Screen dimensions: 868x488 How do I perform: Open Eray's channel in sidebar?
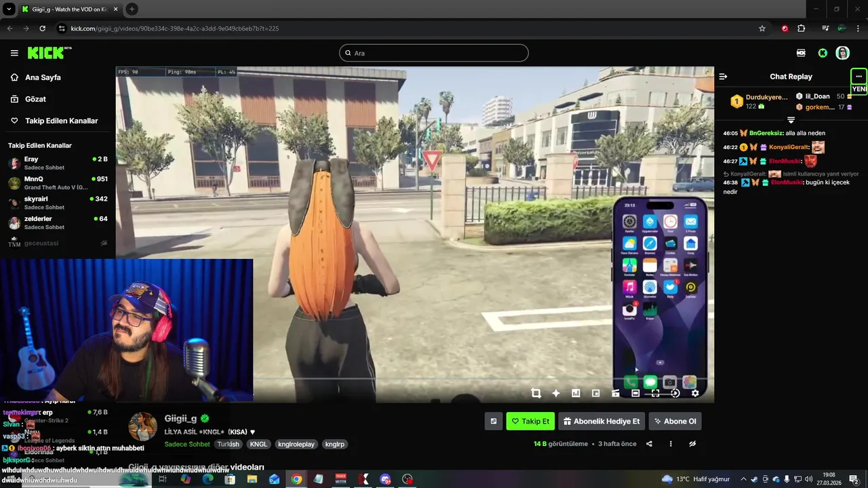pos(58,163)
